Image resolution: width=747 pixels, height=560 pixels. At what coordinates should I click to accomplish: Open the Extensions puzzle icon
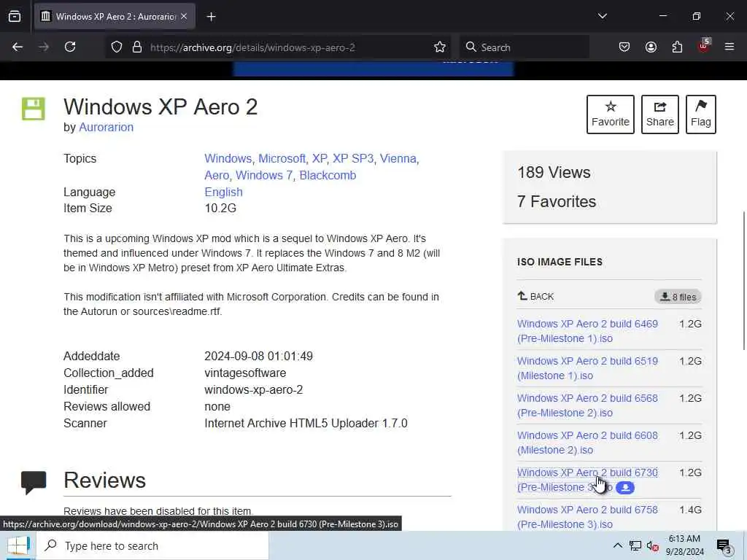(x=677, y=47)
